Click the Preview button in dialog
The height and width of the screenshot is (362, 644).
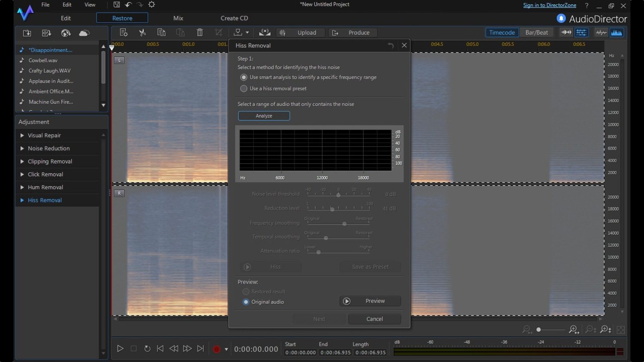370,301
